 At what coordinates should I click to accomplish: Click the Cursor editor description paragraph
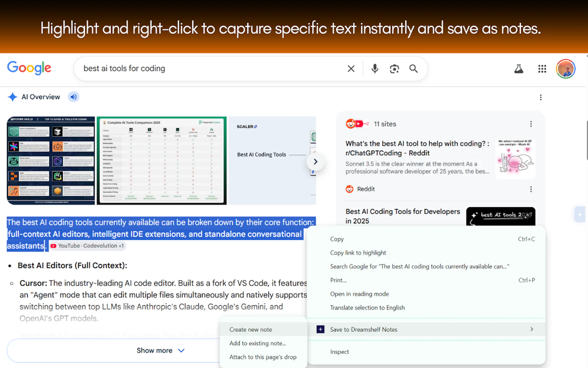tap(164, 301)
